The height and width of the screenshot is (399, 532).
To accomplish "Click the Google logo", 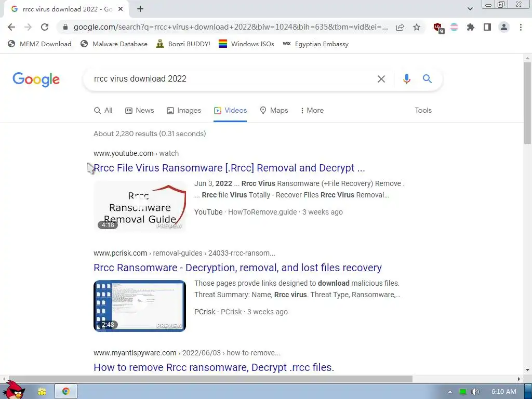I will click(36, 79).
